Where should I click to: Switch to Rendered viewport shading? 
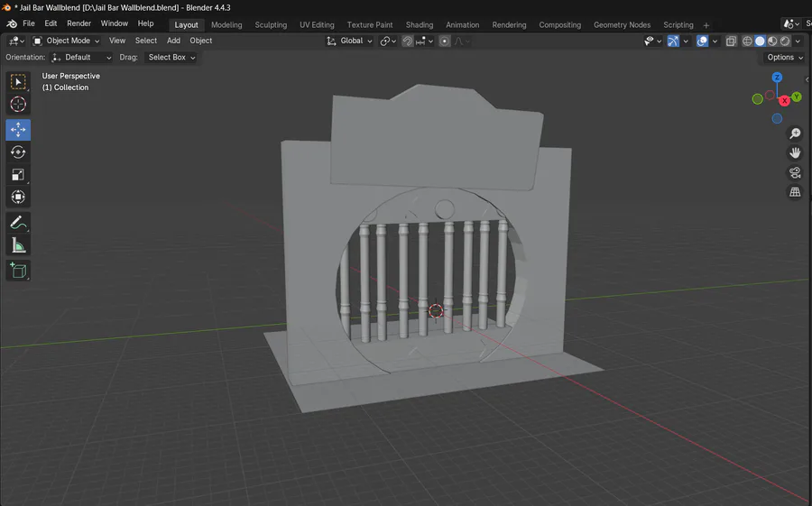(785, 41)
